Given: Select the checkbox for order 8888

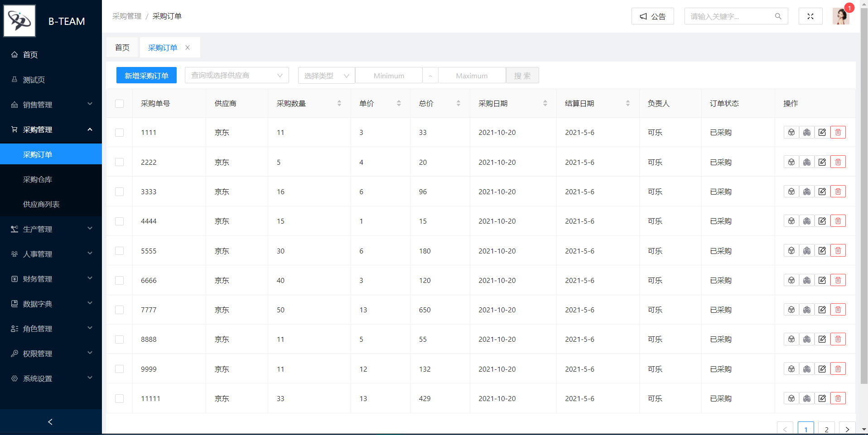Looking at the screenshot, I should coord(120,339).
